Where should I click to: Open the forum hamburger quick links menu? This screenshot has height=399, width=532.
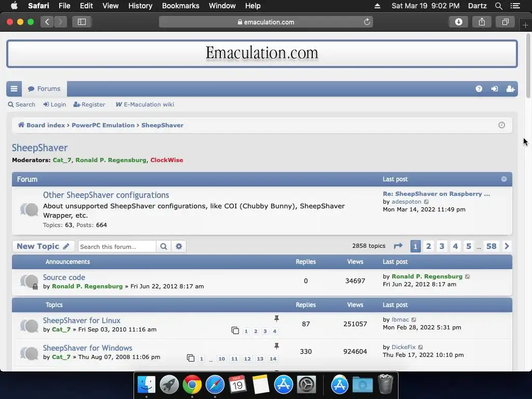tap(14, 89)
